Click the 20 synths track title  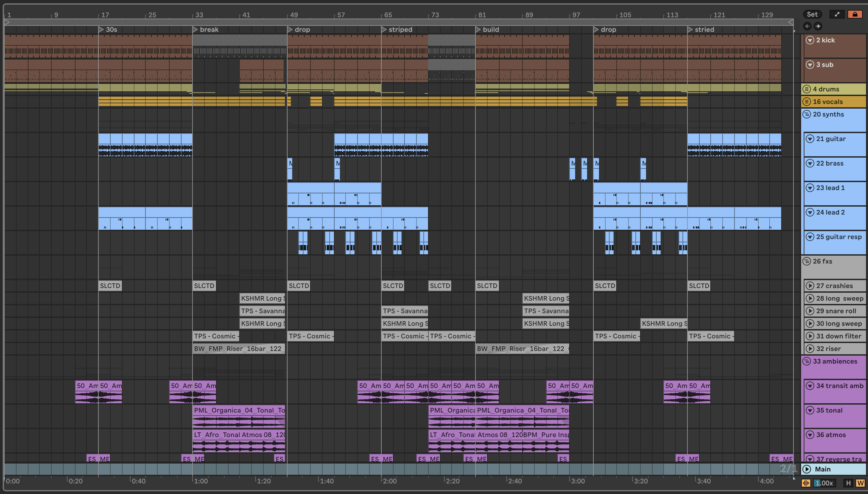tap(828, 114)
